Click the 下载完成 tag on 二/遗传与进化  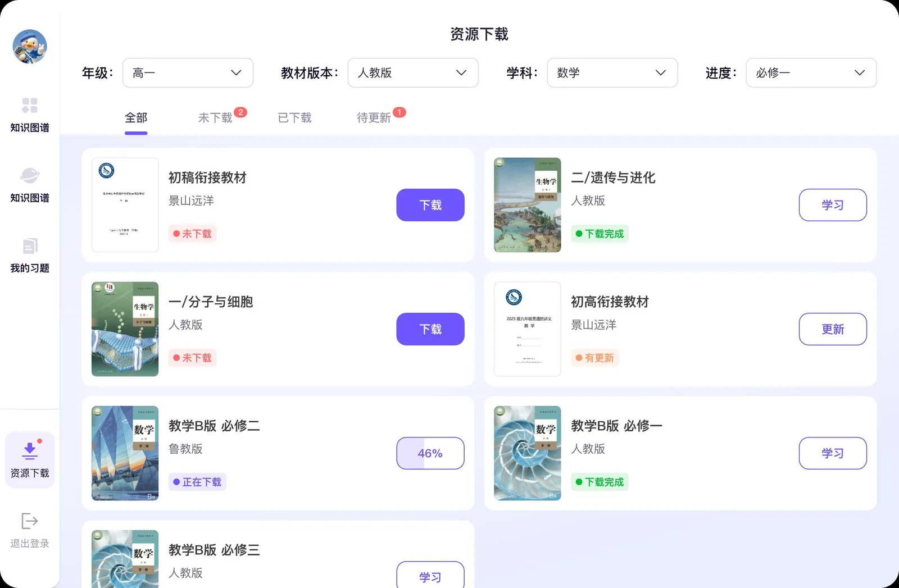point(600,234)
